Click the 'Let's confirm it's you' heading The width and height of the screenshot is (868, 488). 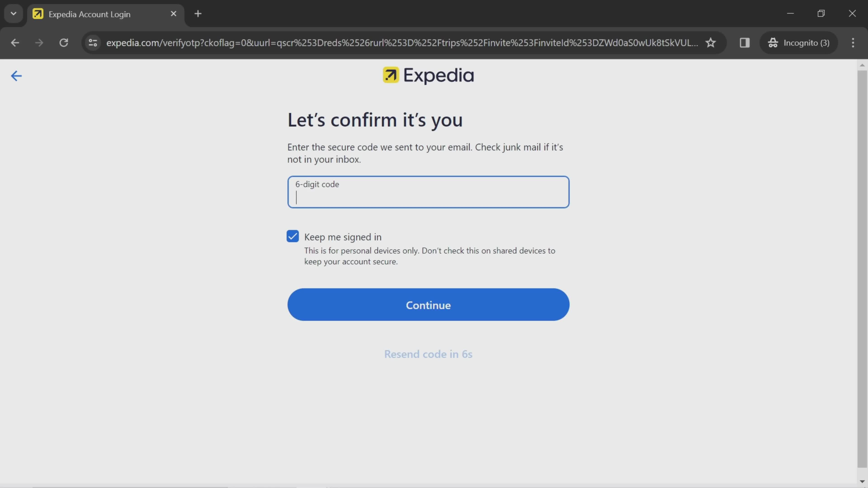[375, 120]
